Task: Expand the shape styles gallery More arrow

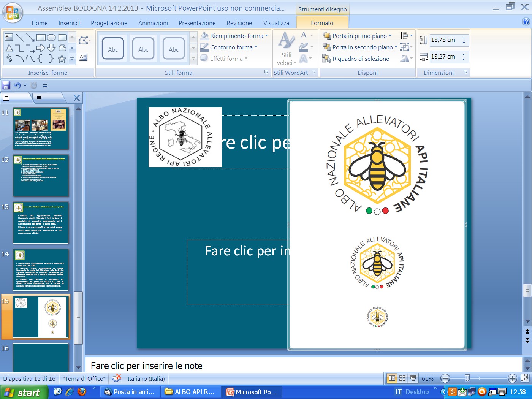Action: pyautogui.click(x=193, y=59)
